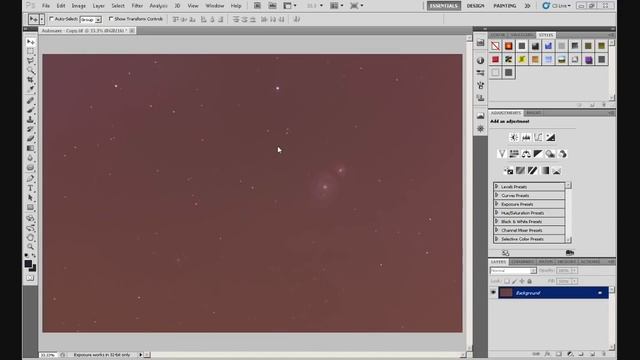Add a Photo Filter adjustment

coord(550,154)
